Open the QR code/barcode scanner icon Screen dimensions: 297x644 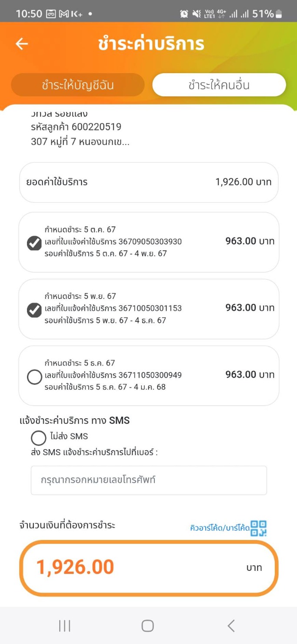click(259, 528)
